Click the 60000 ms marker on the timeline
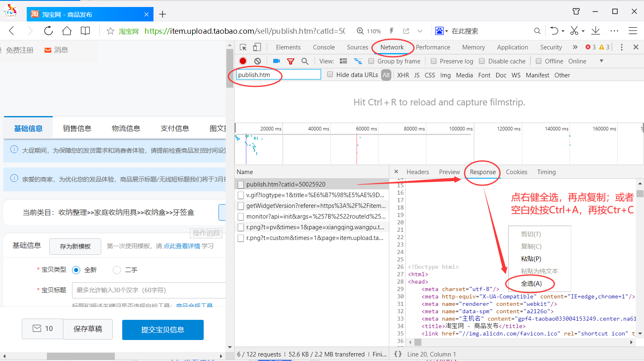The width and height of the screenshot is (644, 361). click(x=366, y=129)
